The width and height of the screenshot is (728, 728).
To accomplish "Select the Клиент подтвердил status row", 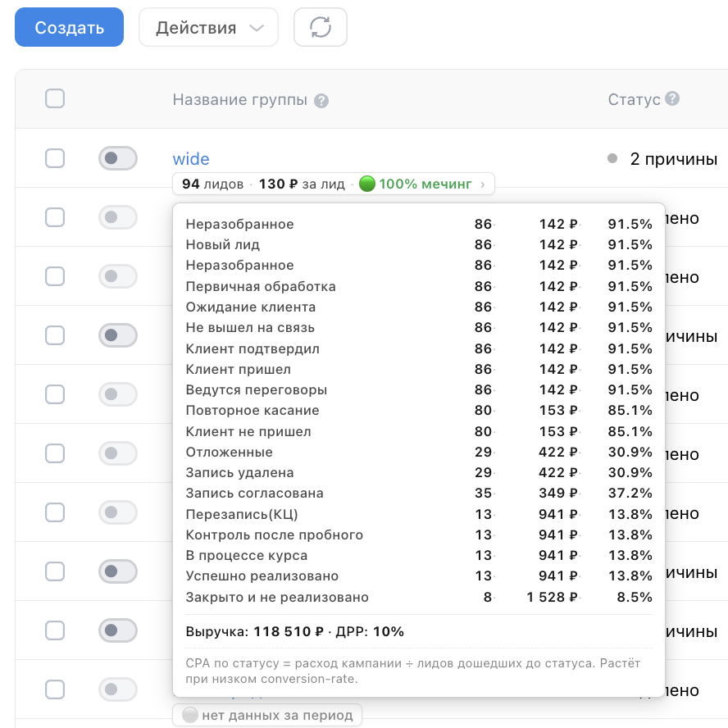I will [419, 348].
